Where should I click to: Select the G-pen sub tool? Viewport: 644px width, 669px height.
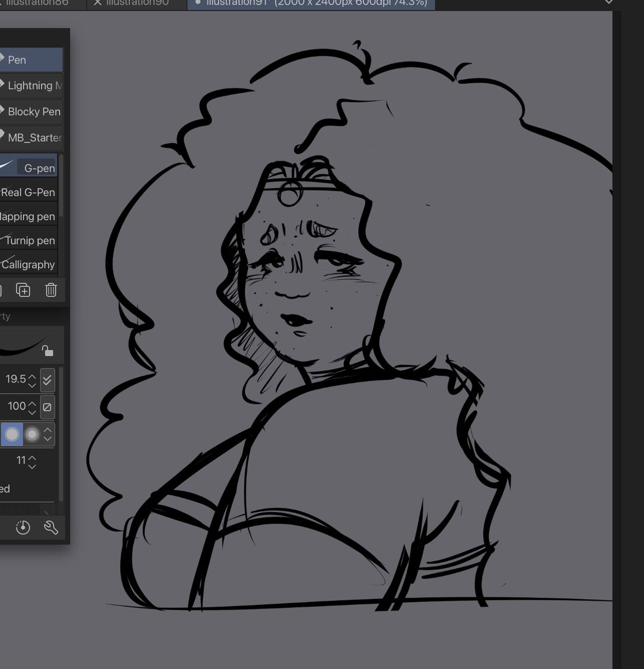click(x=36, y=167)
